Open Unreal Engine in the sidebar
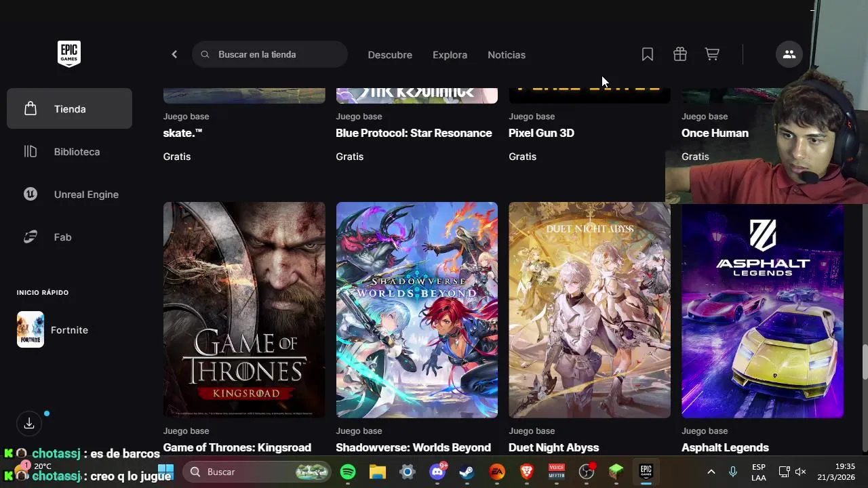 click(69, 195)
